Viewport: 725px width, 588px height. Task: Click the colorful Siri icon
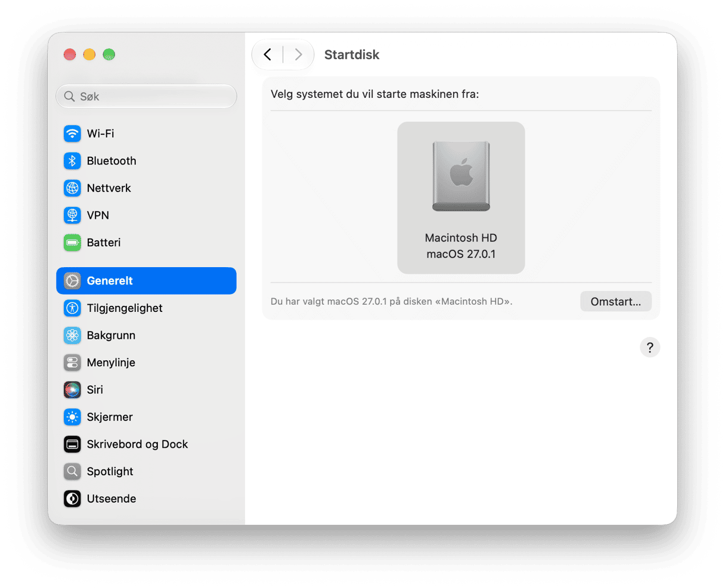72,390
